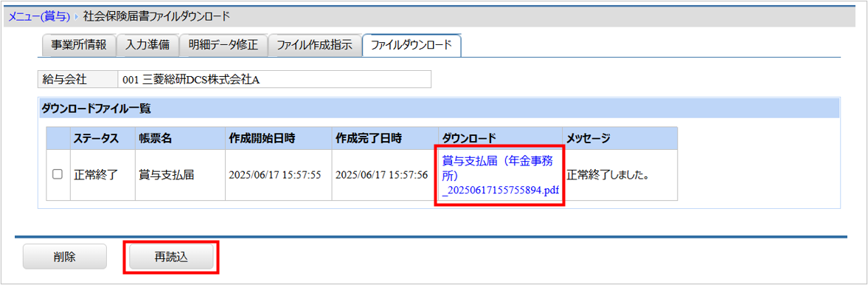Click the 帳票名 column header
The width and height of the screenshot is (868, 285).
click(x=179, y=138)
